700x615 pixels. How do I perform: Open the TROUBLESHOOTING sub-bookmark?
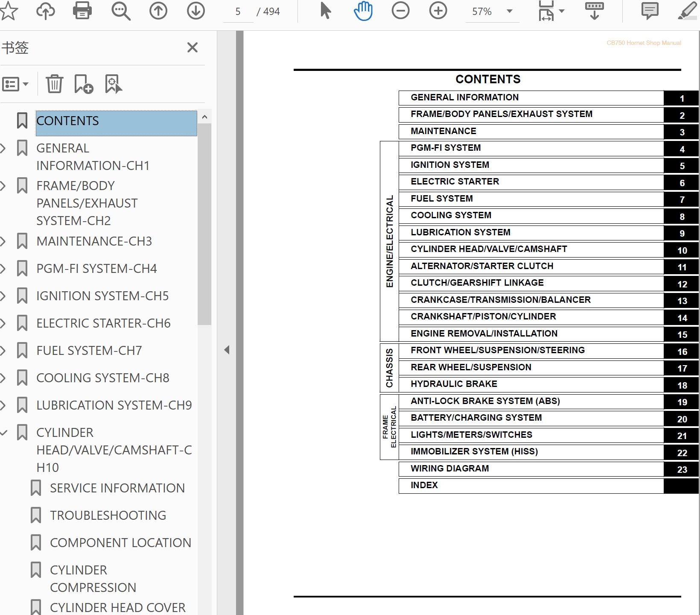point(108,515)
